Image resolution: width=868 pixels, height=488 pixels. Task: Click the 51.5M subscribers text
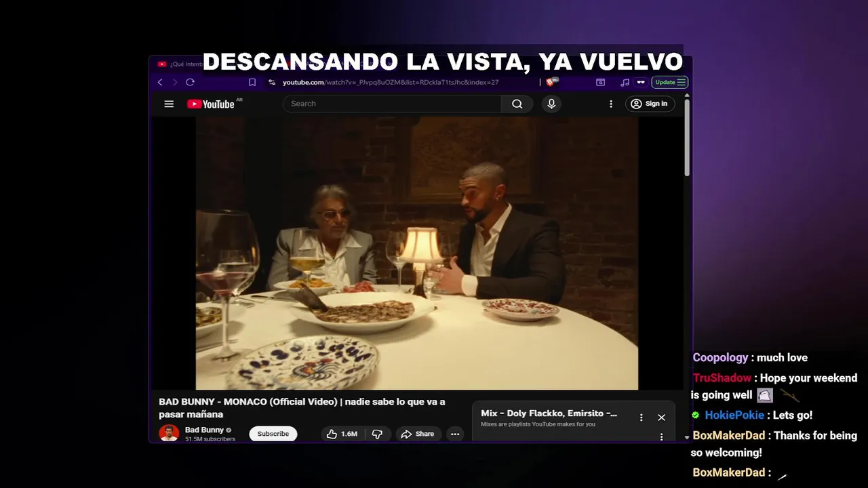pos(210,439)
